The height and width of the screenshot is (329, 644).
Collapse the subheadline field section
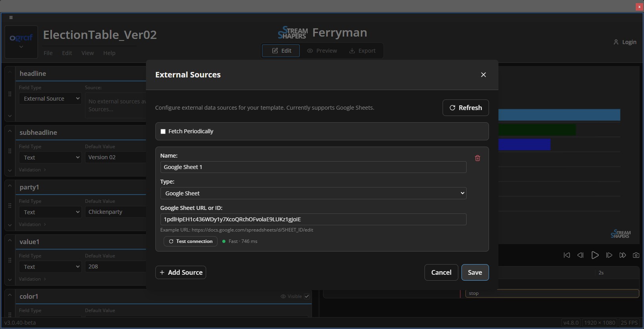click(10, 131)
